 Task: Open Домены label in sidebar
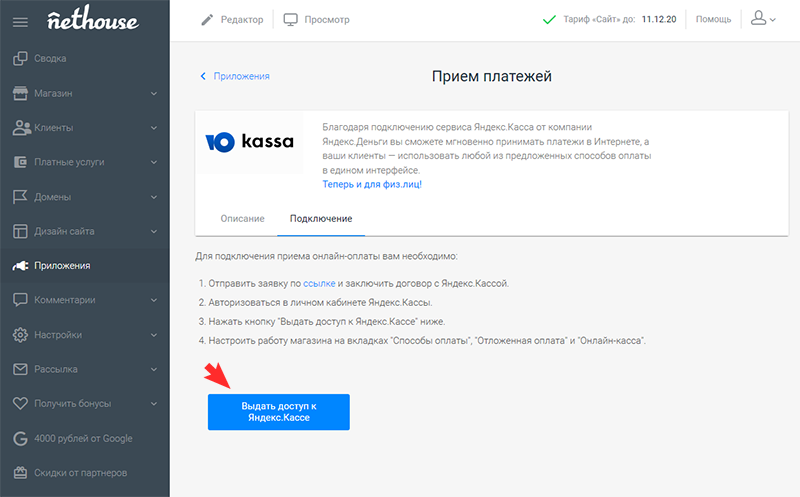pyautogui.click(x=53, y=197)
